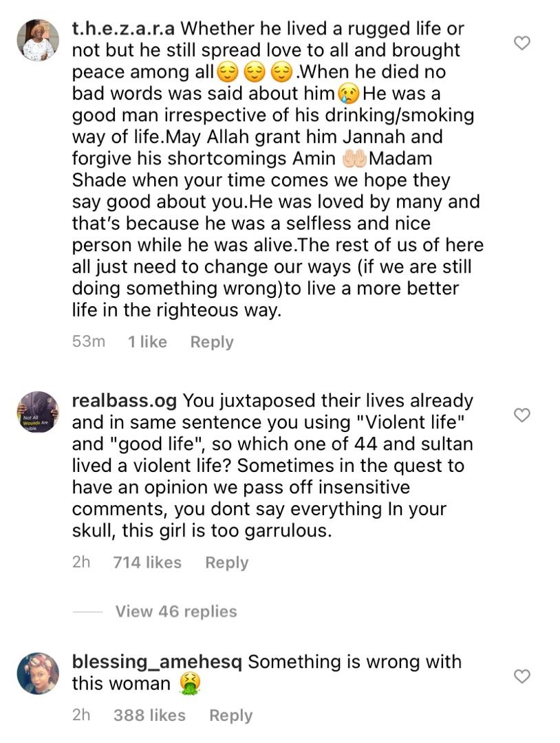Click the blessing_amehesq username
Viewport: 560px width, 743px height.
pyautogui.click(x=156, y=662)
